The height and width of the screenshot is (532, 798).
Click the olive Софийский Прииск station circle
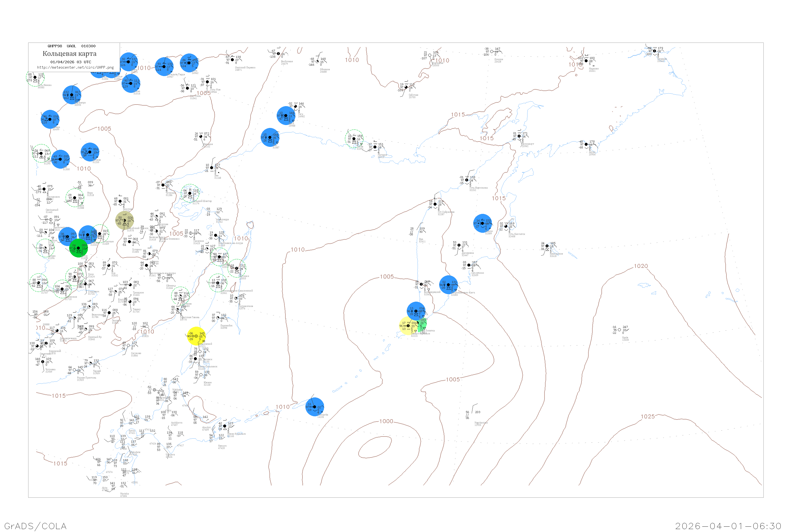[124, 221]
